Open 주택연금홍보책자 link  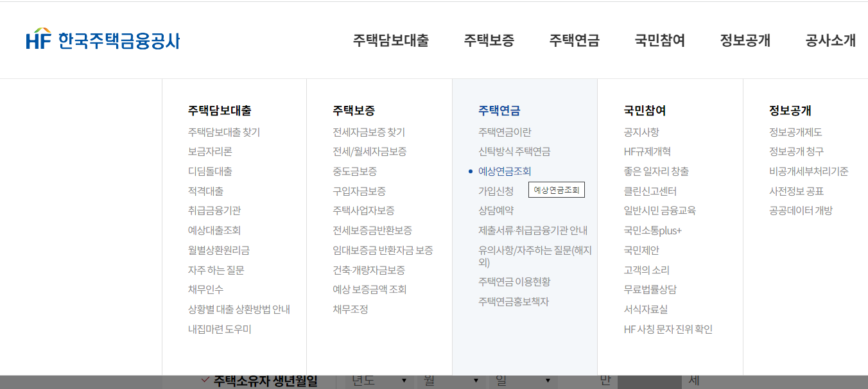pos(514,302)
